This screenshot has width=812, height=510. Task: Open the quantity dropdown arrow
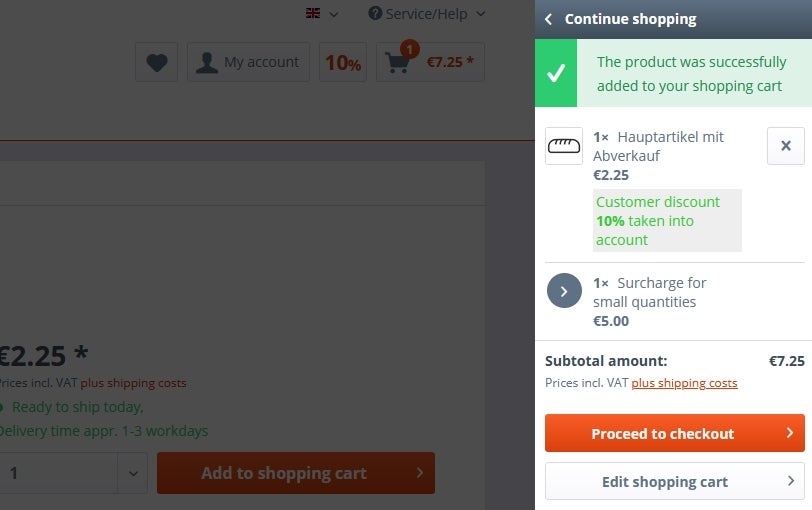(x=133, y=473)
